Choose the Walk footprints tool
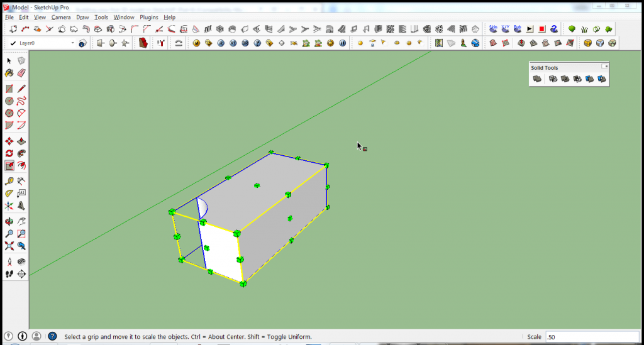The image size is (644, 345). click(x=9, y=274)
